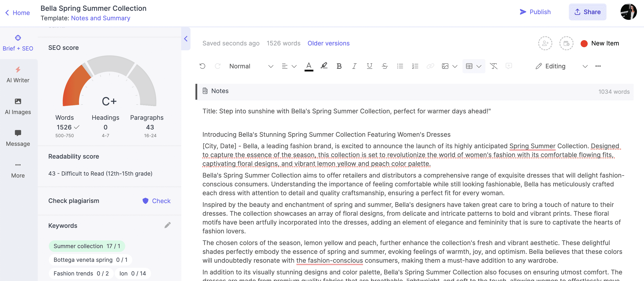Click the SEO score gauge
644x281 pixels.
[x=110, y=81]
